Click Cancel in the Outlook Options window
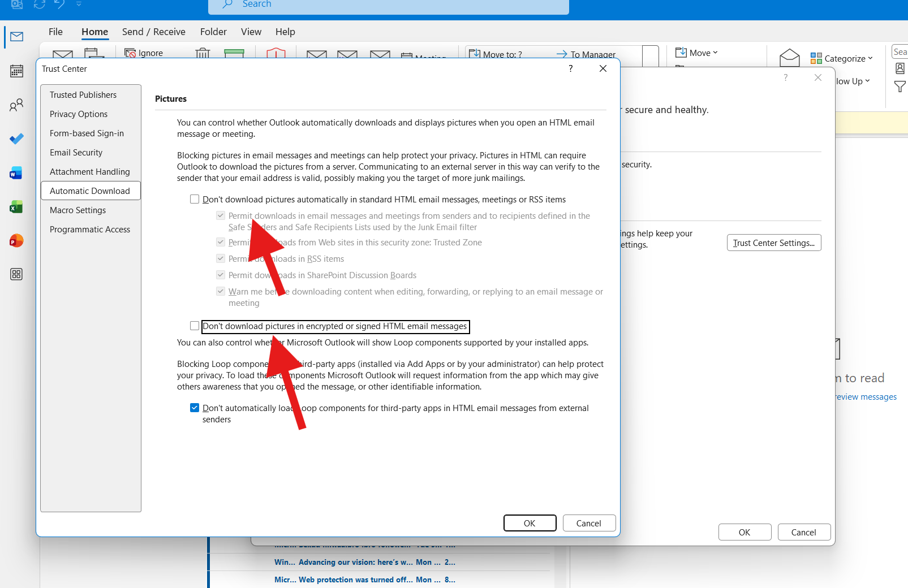 pos(803,532)
